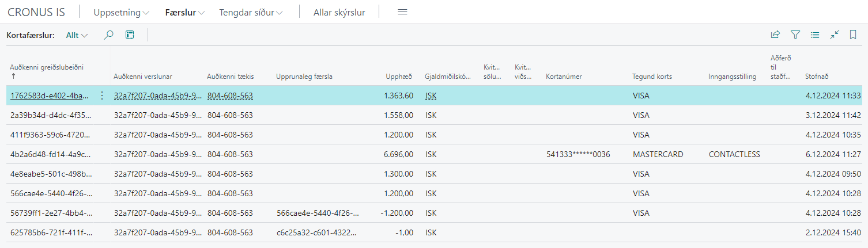
Task: Click the CRONUS IS company name
Action: click(x=36, y=12)
